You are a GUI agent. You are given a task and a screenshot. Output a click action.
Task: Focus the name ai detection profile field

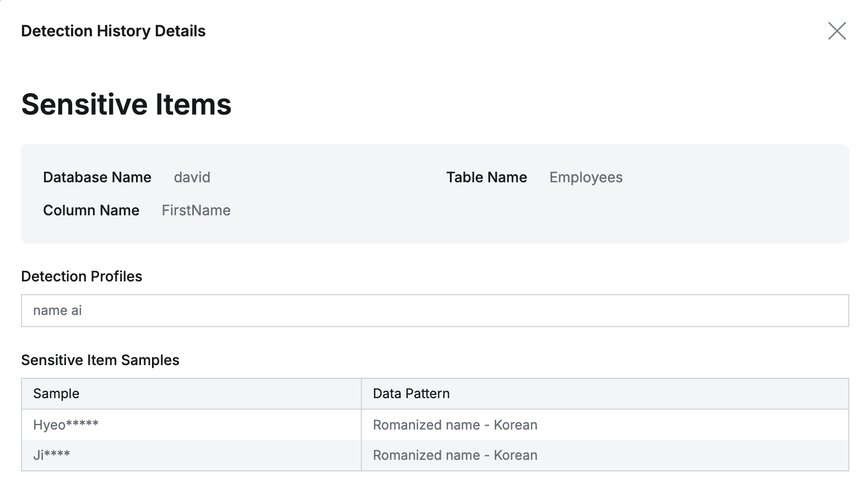click(435, 311)
